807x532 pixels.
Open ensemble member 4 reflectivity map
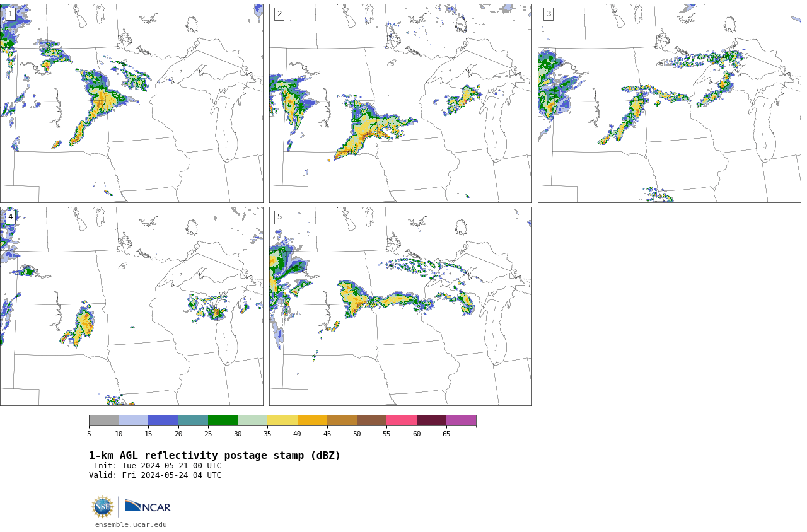(x=131, y=306)
